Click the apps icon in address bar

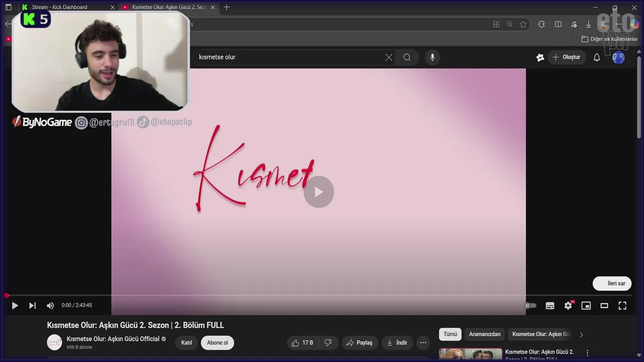point(496,24)
